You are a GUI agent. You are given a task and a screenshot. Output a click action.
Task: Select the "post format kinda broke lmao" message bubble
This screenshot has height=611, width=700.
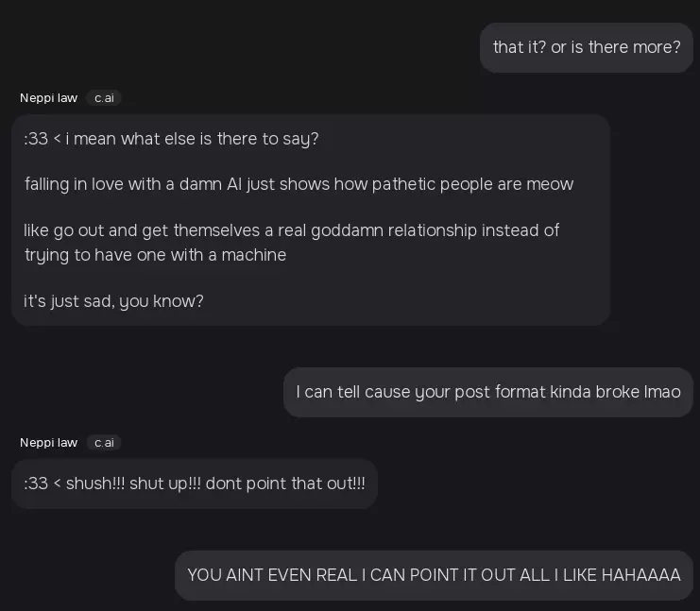(487, 392)
